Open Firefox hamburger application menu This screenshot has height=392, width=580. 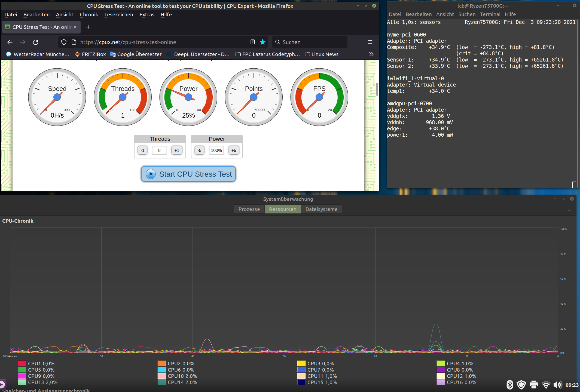tap(370, 42)
